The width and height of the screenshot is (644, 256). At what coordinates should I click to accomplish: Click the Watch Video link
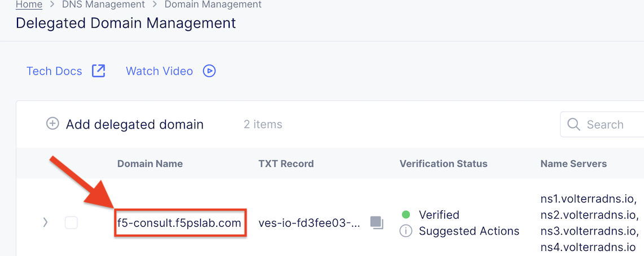point(159,71)
